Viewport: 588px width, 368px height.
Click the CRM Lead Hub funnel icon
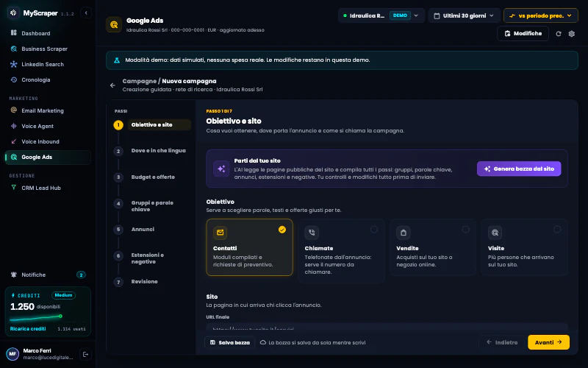pyautogui.click(x=14, y=188)
